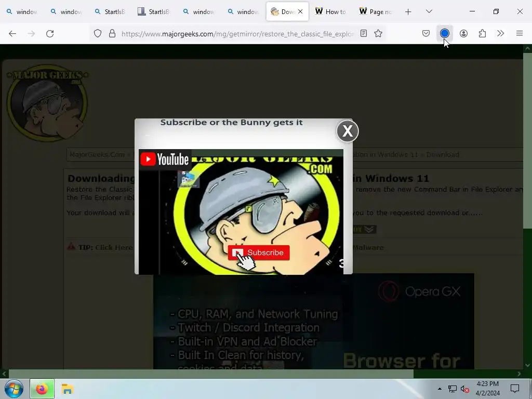Toggle reader view icon
The width and height of the screenshot is (532, 399).
(x=364, y=33)
